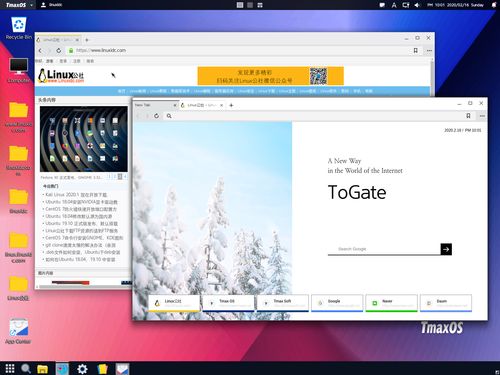This screenshot has height=375, width=500.
Task: Add a new tab in ToGate window
Action: point(231,105)
